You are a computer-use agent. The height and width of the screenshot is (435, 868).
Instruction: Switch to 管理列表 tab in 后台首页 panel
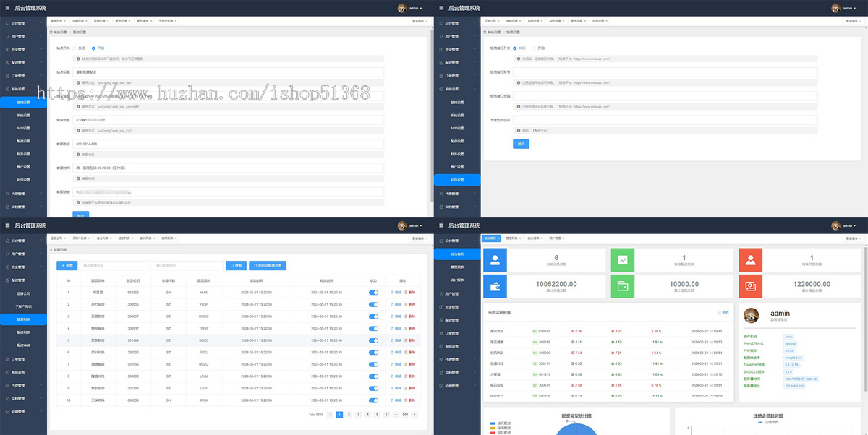[513, 238]
